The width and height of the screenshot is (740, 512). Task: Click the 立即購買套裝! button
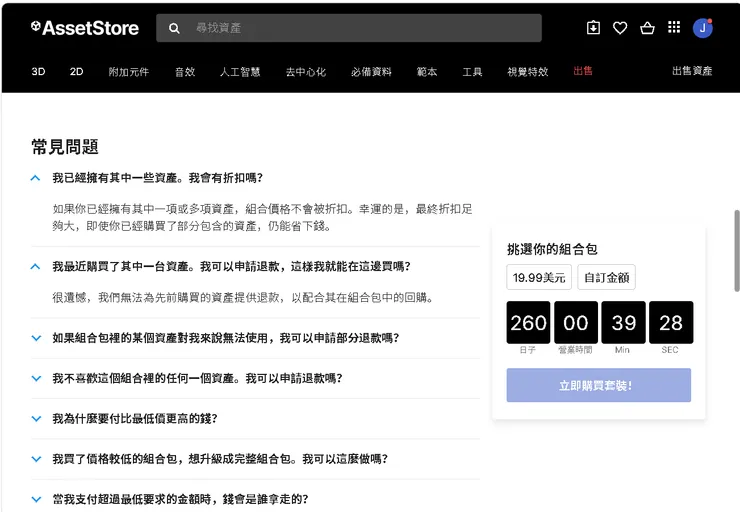598,386
